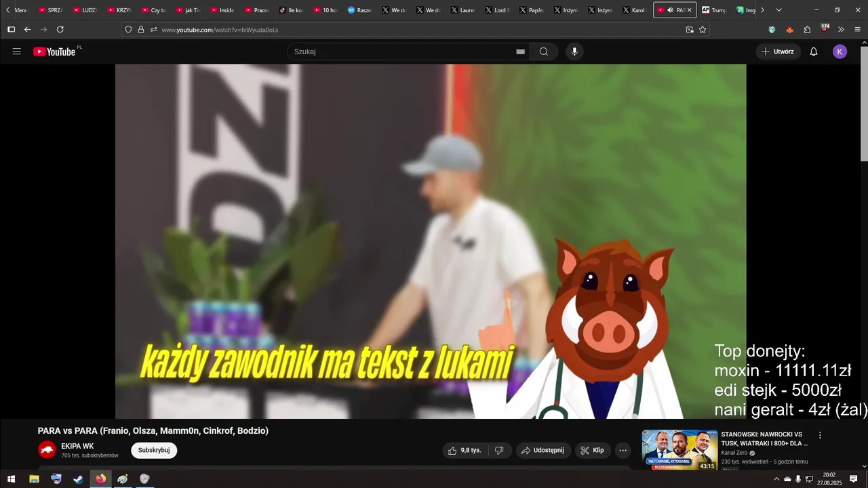
Task: Subscribe with the Subskrybuj button
Action: pos(154,450)
